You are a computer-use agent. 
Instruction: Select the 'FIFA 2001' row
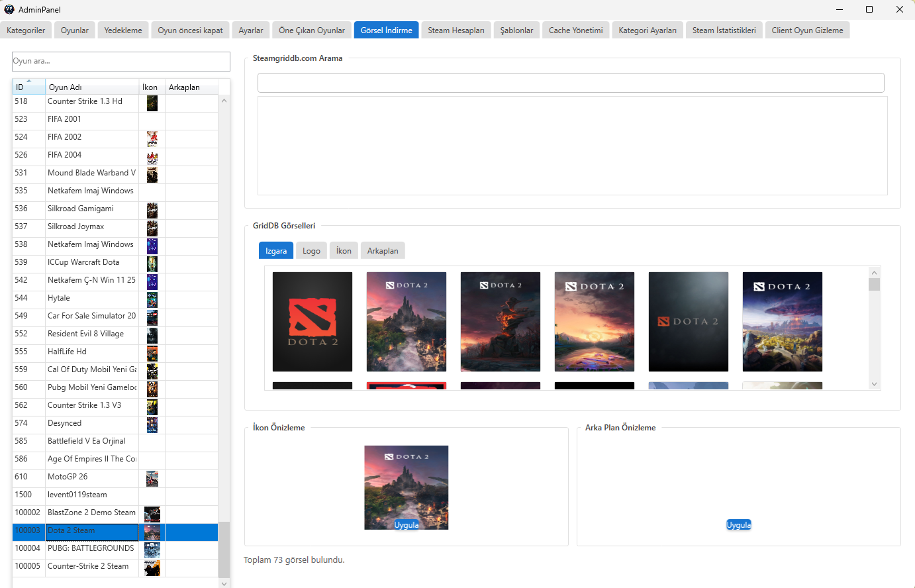pos(115,121)
